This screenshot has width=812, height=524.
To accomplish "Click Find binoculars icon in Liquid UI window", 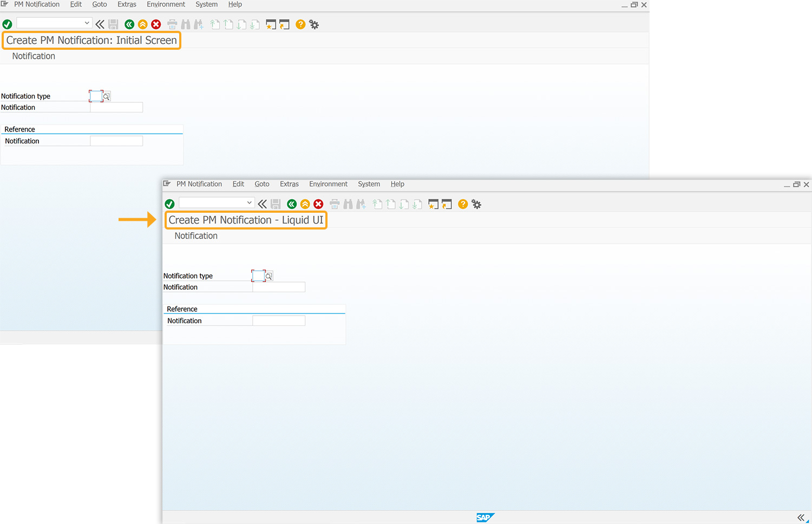I will pyautogui.click(x=348, y=204).
